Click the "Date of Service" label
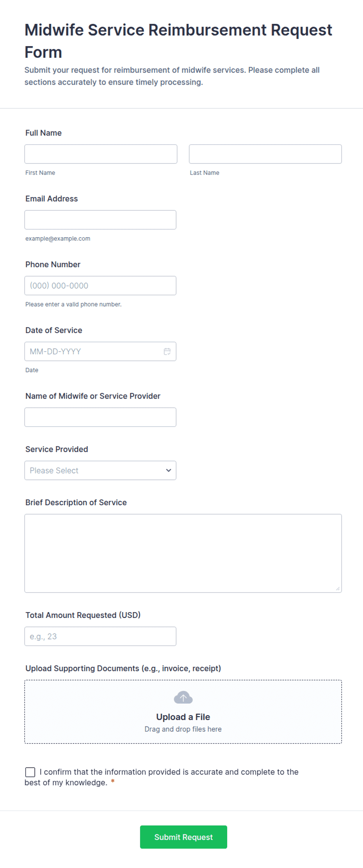The height and width of the screenshot is (868, 363). [54, 330]
